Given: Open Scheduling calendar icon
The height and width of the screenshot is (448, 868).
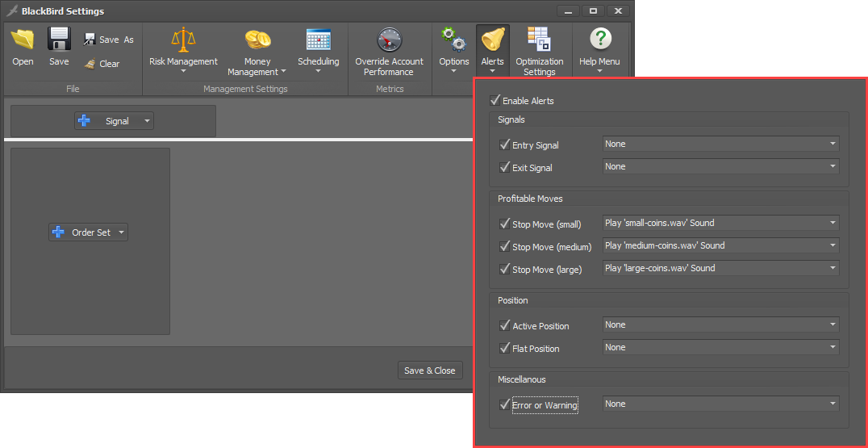Looking at the screenshot, I should tap(319, 40).
